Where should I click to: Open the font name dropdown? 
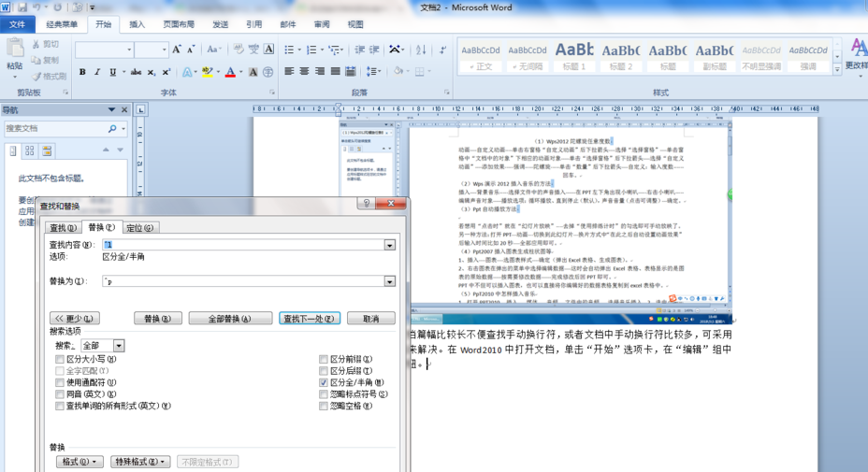click(129, 50)
